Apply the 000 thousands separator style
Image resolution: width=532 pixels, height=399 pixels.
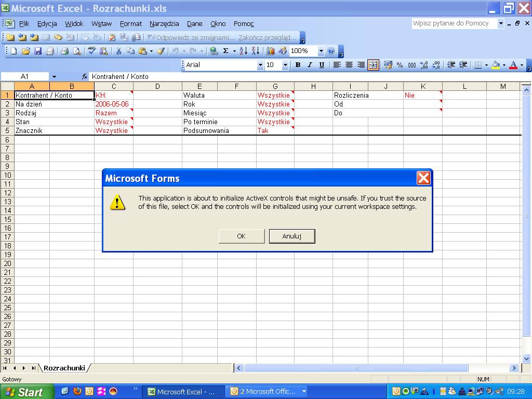tap(412, 65)
